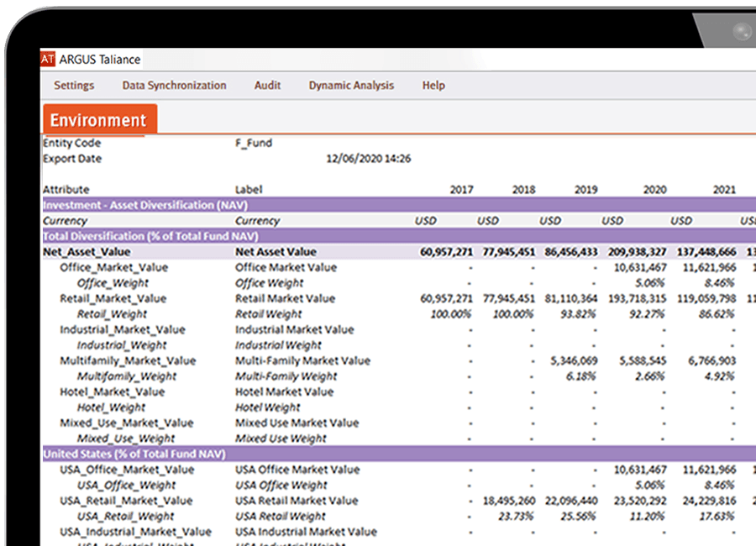The image size is (756, 546).
Task: Open the Help menu
Action: click(x=433, y=86)
